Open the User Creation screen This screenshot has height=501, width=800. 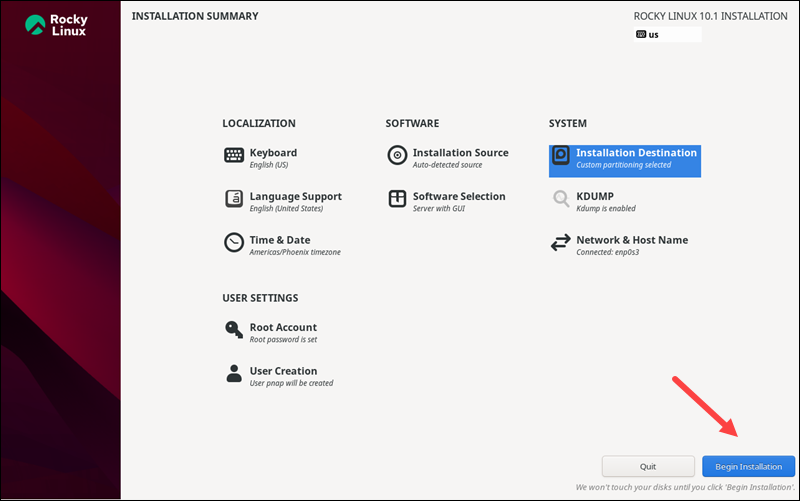tap(283, 371)
